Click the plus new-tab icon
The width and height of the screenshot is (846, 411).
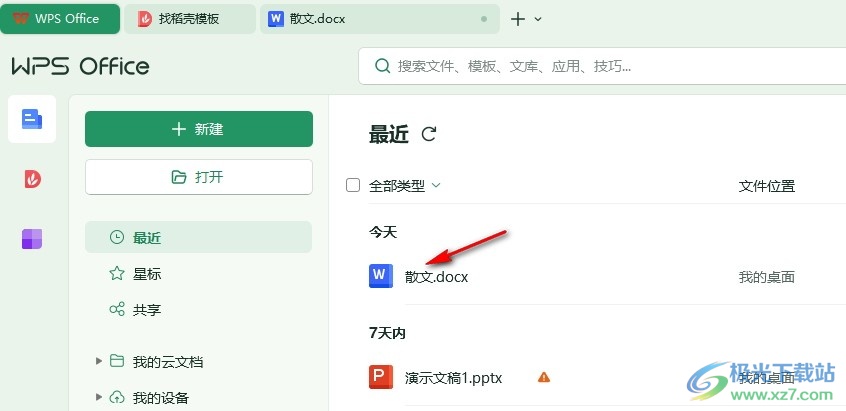point(517,19)
